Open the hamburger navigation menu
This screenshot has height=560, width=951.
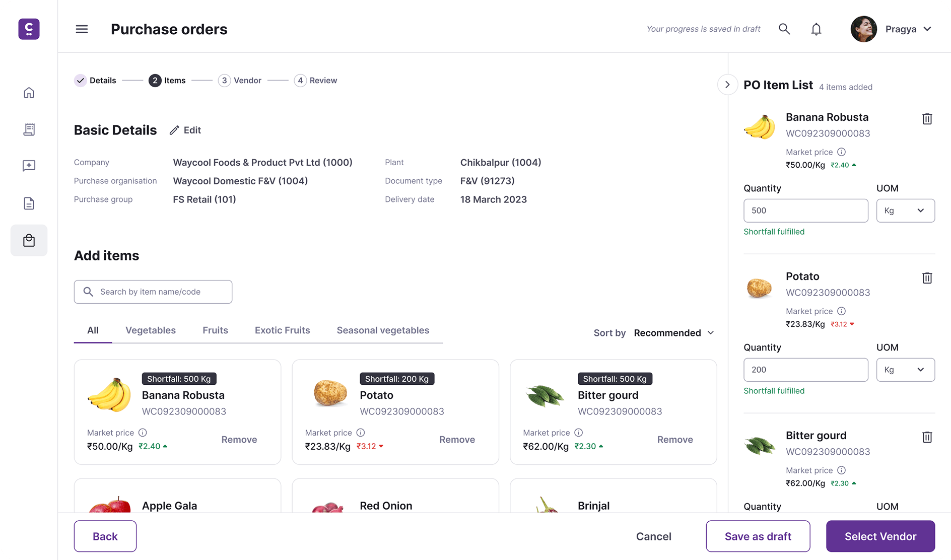point(82,29)
